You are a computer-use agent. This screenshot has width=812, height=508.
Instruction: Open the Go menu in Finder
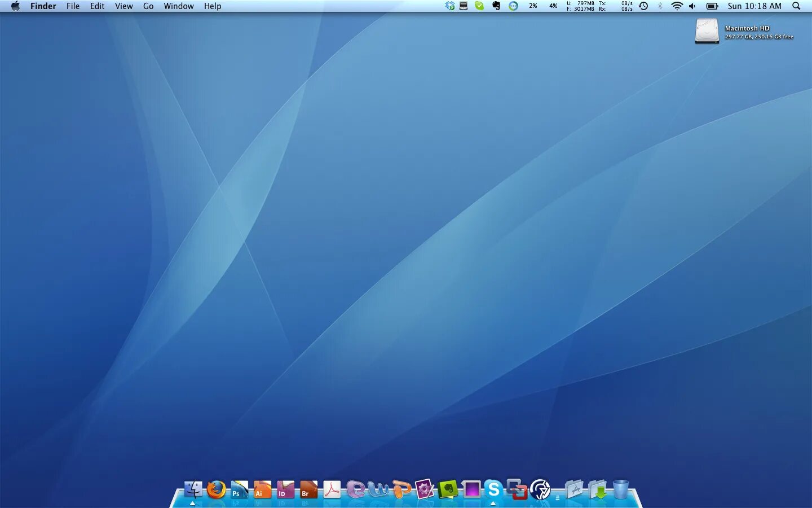[148, 6]
